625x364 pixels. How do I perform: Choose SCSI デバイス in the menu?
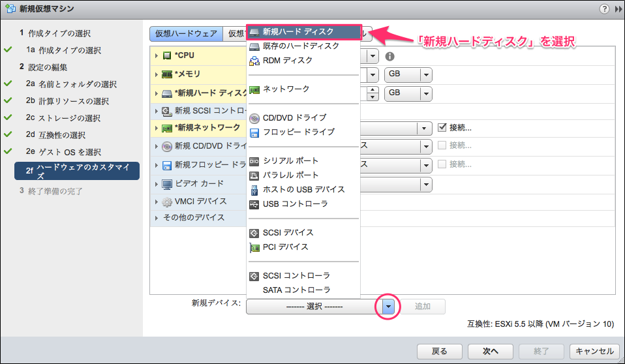pos(303,232)
